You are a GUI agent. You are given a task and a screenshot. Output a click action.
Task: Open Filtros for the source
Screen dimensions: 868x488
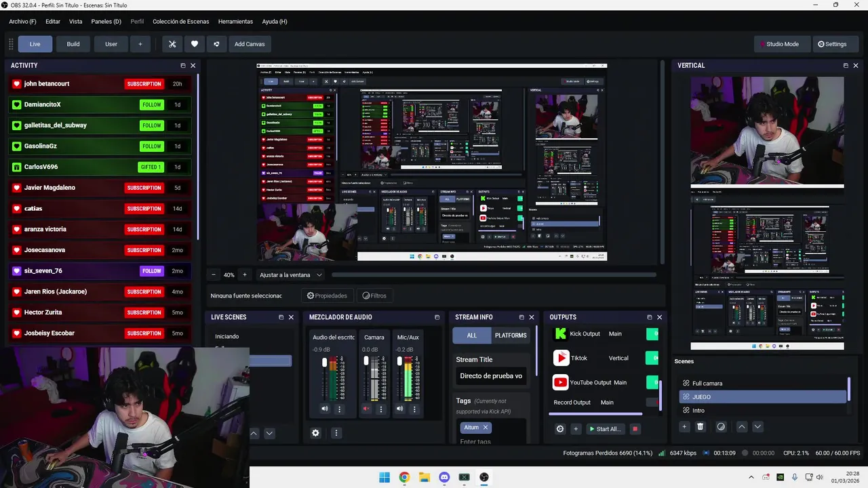click(374, 296)
